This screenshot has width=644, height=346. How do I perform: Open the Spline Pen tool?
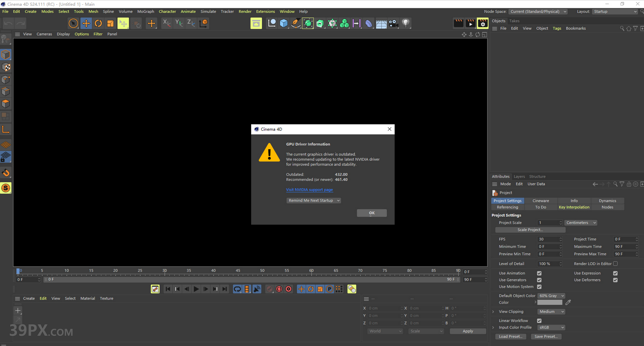pos(296,23)
